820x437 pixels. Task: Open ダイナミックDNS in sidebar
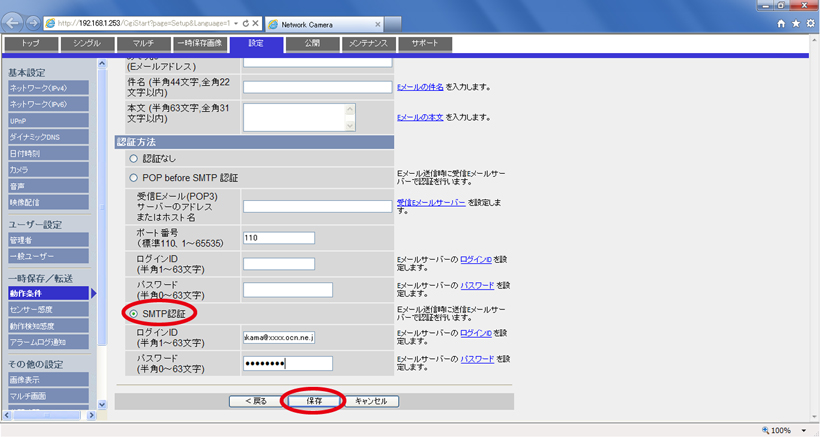[48, 137]
